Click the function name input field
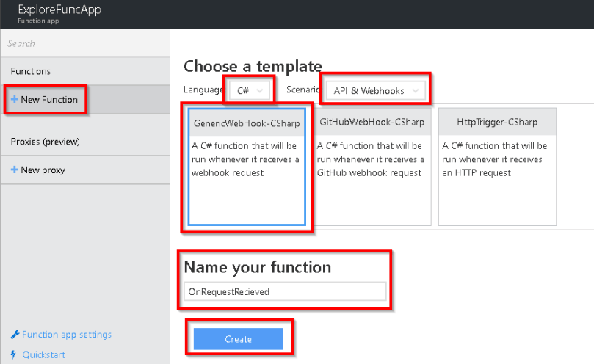 [x=285, y=291]
